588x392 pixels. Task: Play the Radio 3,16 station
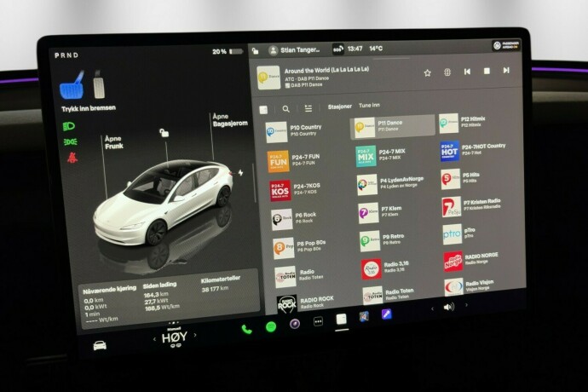pos(386,268)
